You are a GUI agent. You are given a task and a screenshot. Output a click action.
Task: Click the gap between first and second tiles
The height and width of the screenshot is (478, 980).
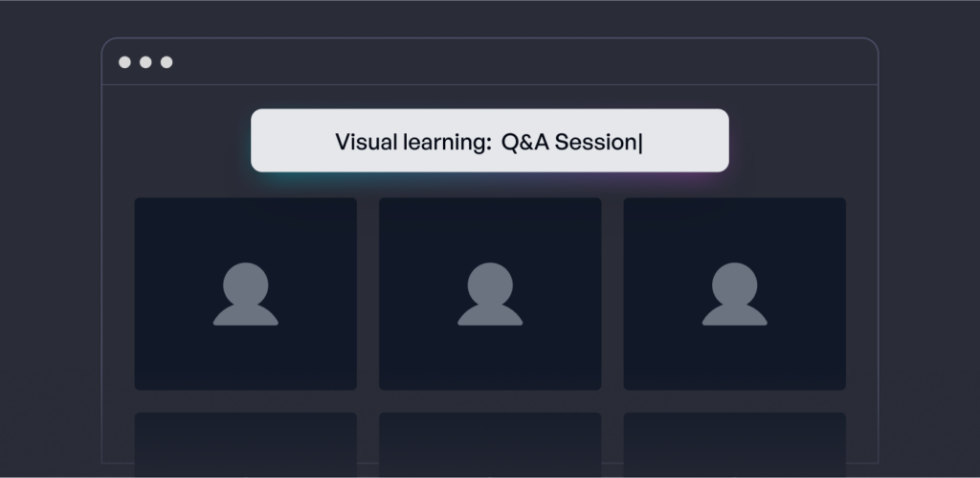coord(368,294)
